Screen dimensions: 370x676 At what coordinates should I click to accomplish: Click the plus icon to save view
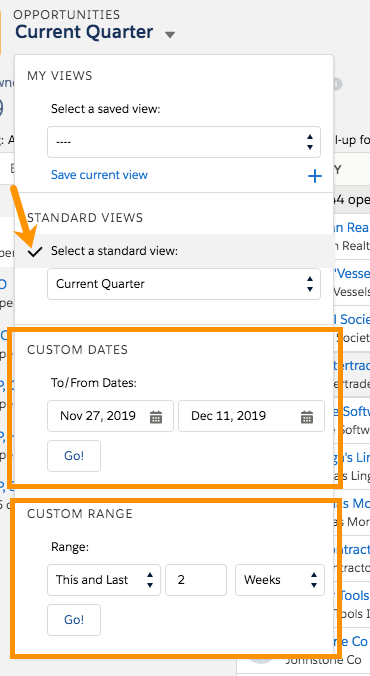coord(315,175)
